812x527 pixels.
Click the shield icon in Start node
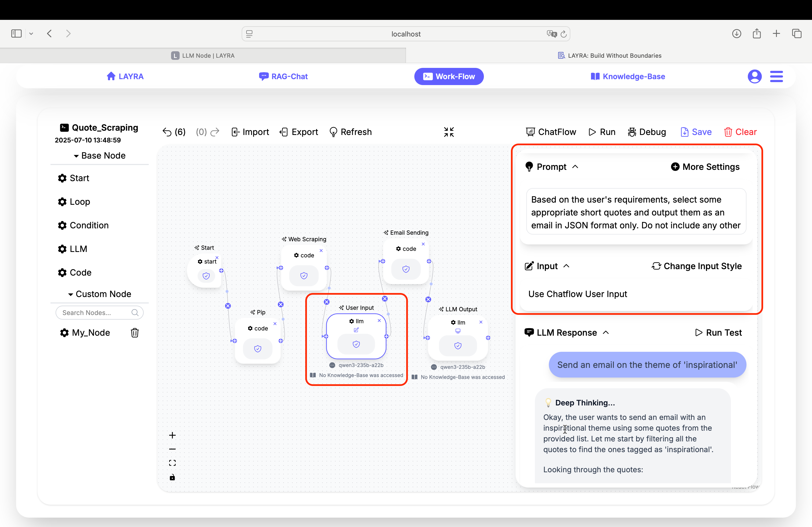pos(206,276)
